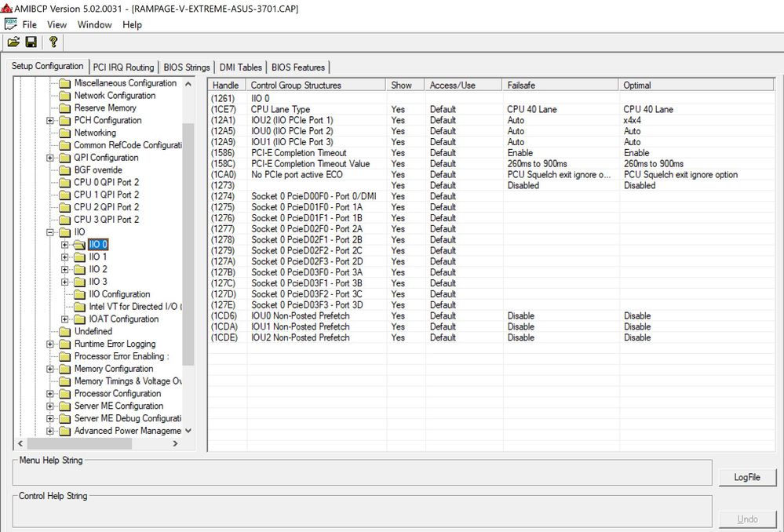The height and width of the screenshot is (532, 784).
Task: Select the Setup Configuration tab
Action: tap(48, 66)
